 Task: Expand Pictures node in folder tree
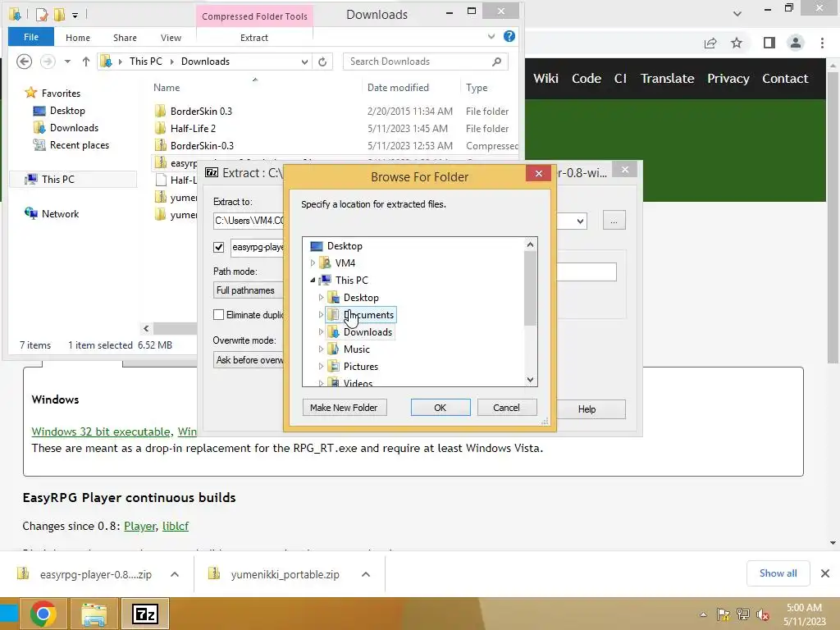click(321, 367)
